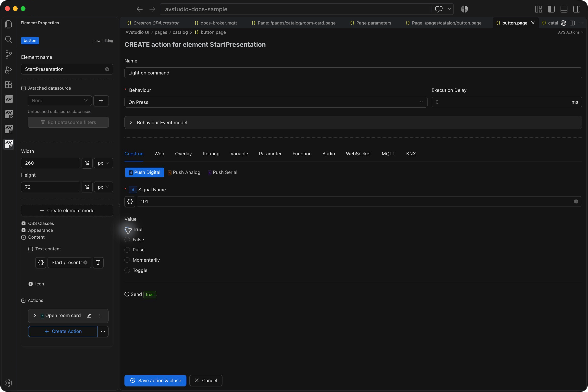Screen dimensions: 588x392
Task: Click Create element mode button
Action: [x=67, y=210]
